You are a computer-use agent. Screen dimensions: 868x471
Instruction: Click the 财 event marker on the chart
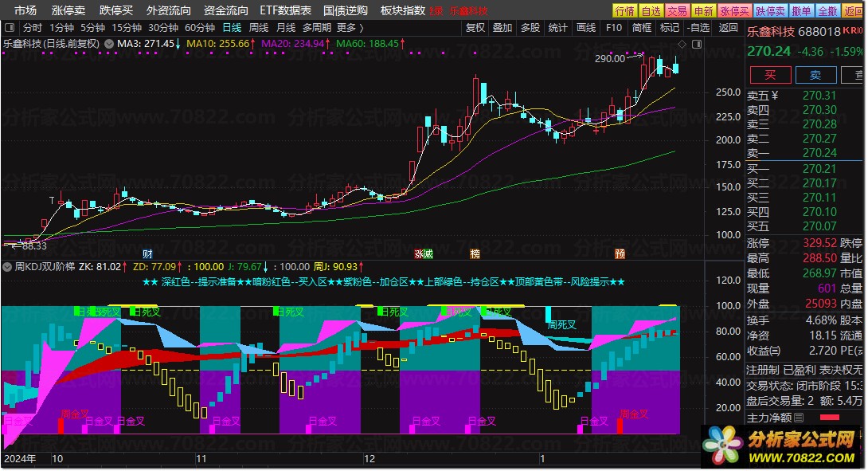pyautogui.click(x=147, y=254)
